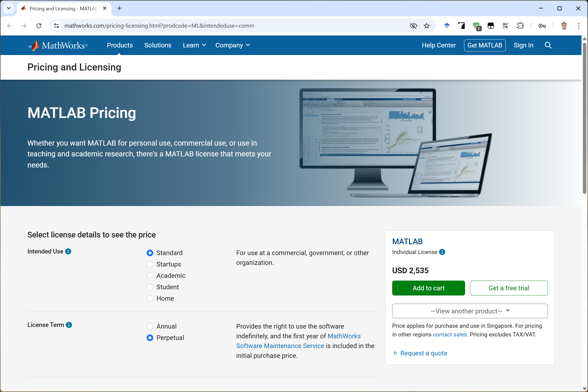Screen dimensions: 588x392
Task: Click the MATLAB product title link
Action: click(407, 242)
